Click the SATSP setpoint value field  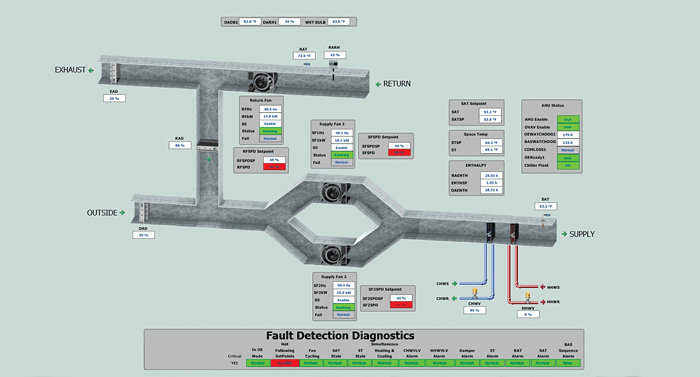490,119
